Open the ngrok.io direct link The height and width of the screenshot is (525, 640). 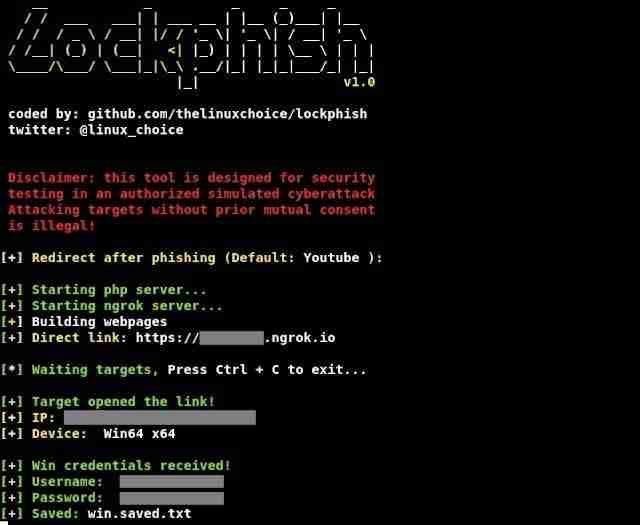235,338
